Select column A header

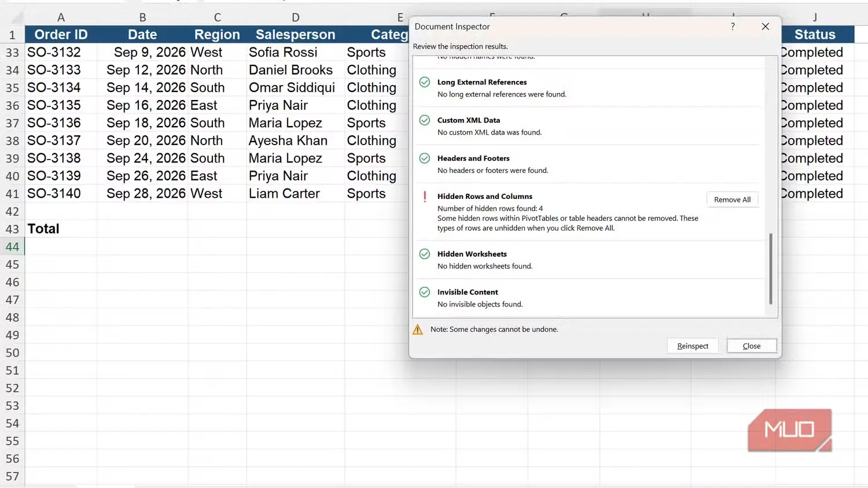[x=61, y=17]
